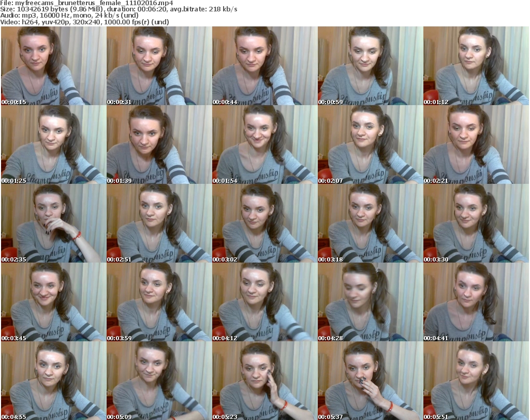The width and height of the screenshot is (530, 420).
Task: Open the thumbnail at 00:00:59
Action: pyautogui.click(x=370, y=66)
